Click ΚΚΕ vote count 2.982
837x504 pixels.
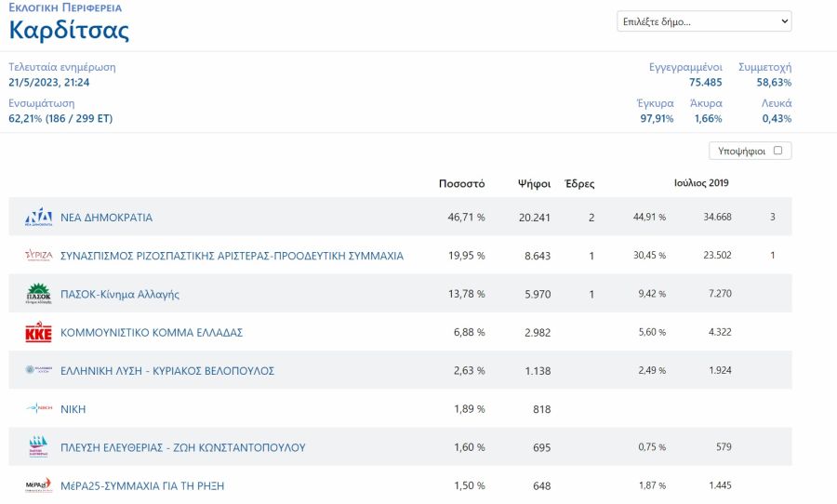[537, 333]
